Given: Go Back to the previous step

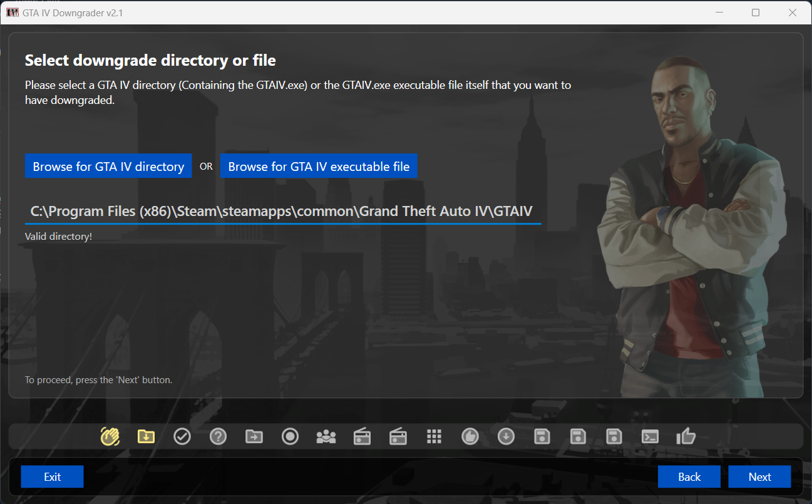Looking at the screenshot, I should tap(689, 476).
